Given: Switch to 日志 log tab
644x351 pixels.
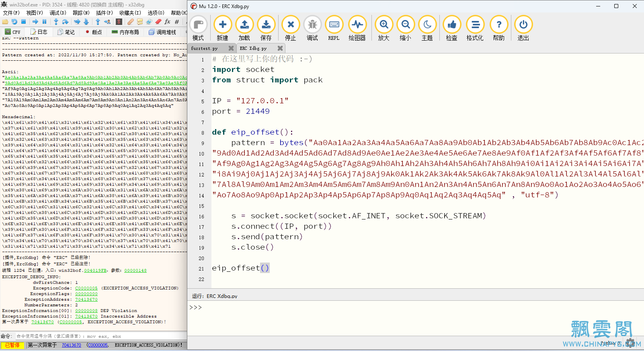Looking at the screenshot, I should (39, 32).
